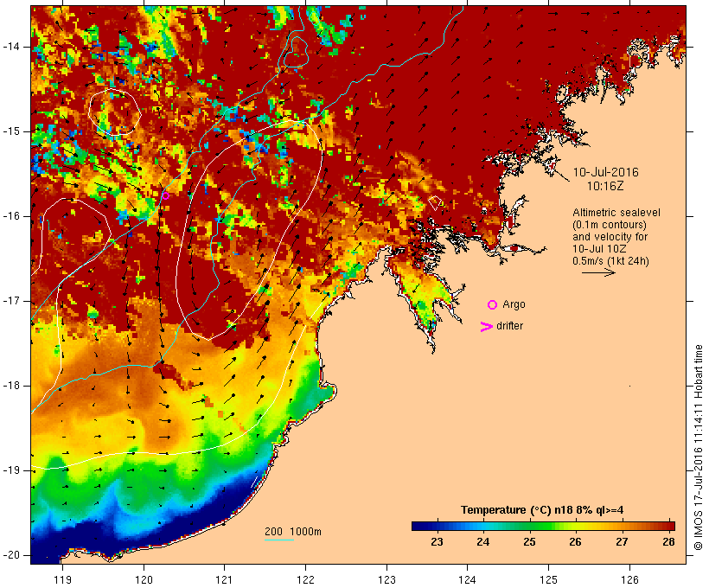This screenshot has height=588, width=709.
Task: Click the IMOS copyright timestamp text
Action: [699, 448]
